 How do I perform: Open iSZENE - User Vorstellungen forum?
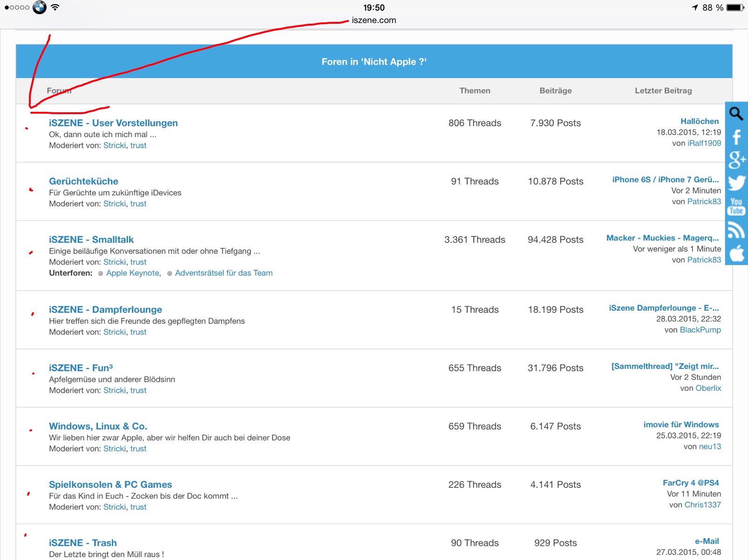(x=113, y=123)
